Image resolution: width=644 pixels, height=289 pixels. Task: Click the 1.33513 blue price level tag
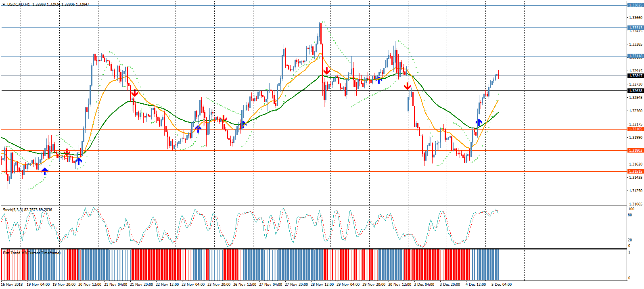click(635, 28)
